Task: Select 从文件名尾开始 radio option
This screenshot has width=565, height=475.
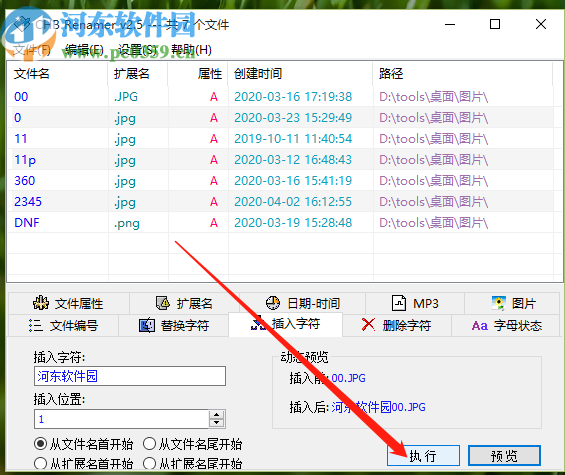Action: (x=193, y=444)
